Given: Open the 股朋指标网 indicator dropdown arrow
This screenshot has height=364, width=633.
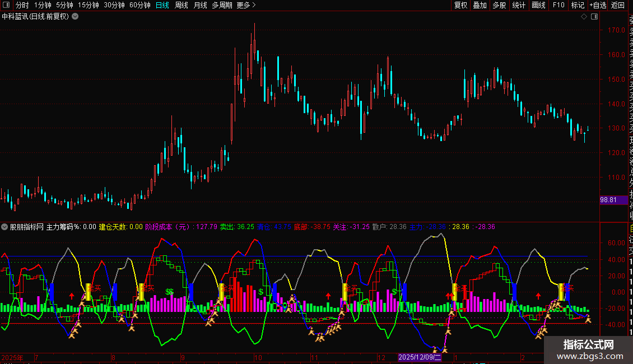Looking at the screenshot, I should (x=5, y=227).
